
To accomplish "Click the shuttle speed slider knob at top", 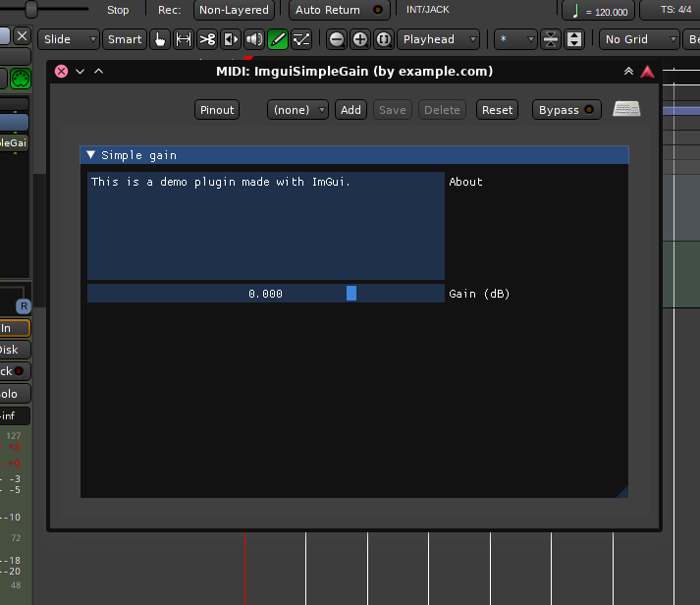I will click(30, 9).
